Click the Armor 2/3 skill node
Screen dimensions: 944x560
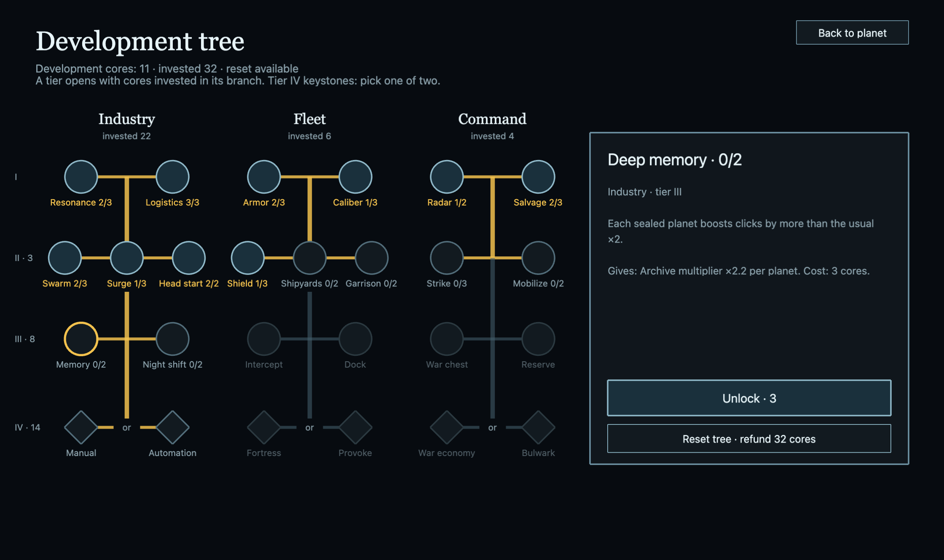click(264, 177)
